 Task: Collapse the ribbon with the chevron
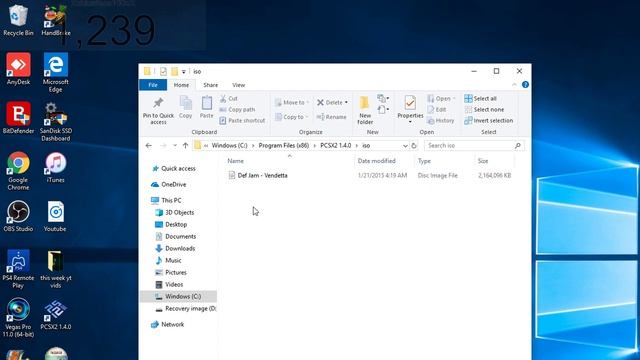tap(514, 84)
